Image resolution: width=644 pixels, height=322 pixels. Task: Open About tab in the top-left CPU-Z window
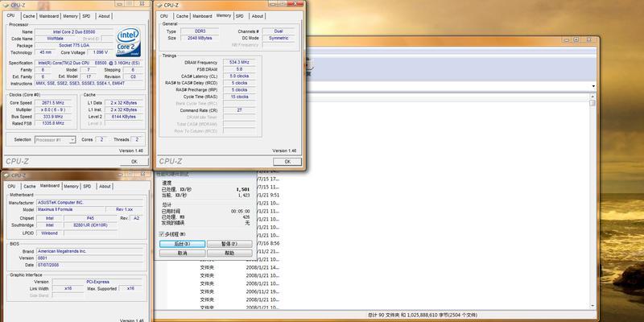pos(104,16)
